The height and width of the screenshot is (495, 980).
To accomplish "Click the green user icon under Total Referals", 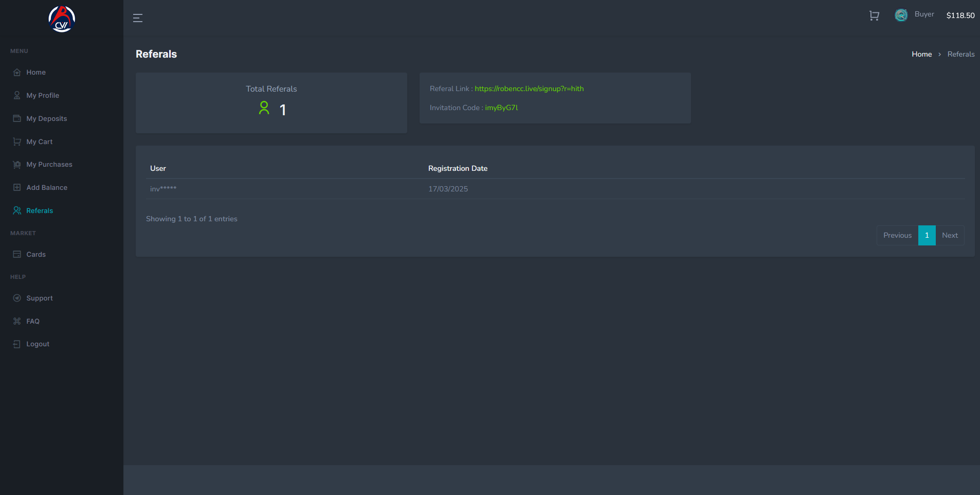I will 264,108.
